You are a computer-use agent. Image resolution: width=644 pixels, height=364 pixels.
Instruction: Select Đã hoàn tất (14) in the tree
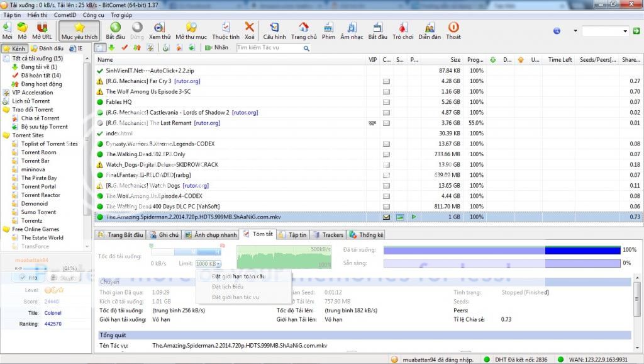point(41,76)
